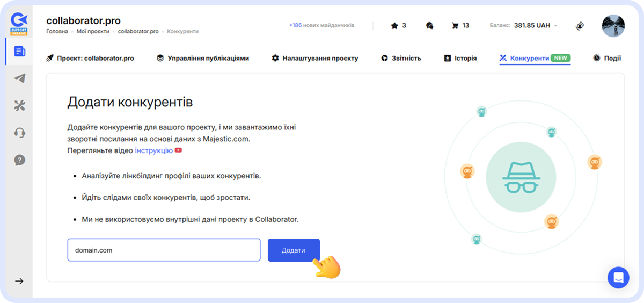The image size is (644, 303).
Task: Open the user profile avatar menu
Action: [613, 25]
